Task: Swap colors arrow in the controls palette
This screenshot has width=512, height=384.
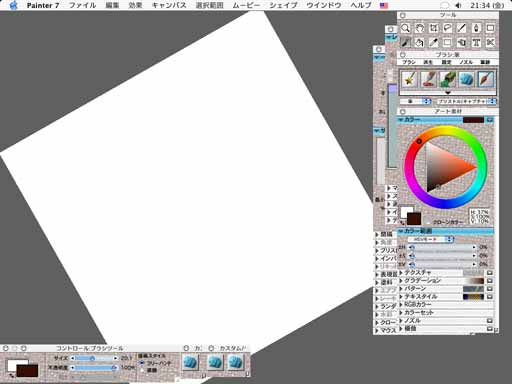Action: (12, 376)
